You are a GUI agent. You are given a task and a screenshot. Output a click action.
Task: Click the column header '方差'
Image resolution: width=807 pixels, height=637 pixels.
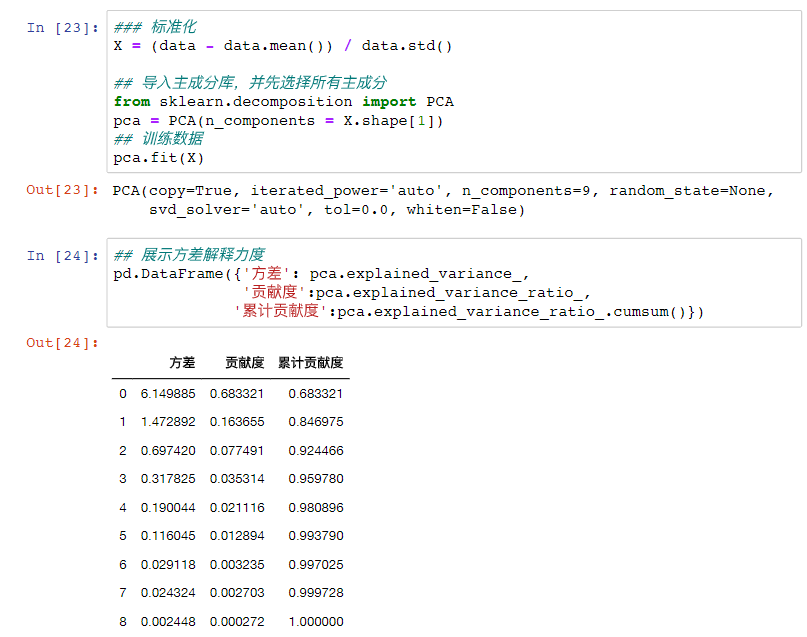[x=182, y=363]
